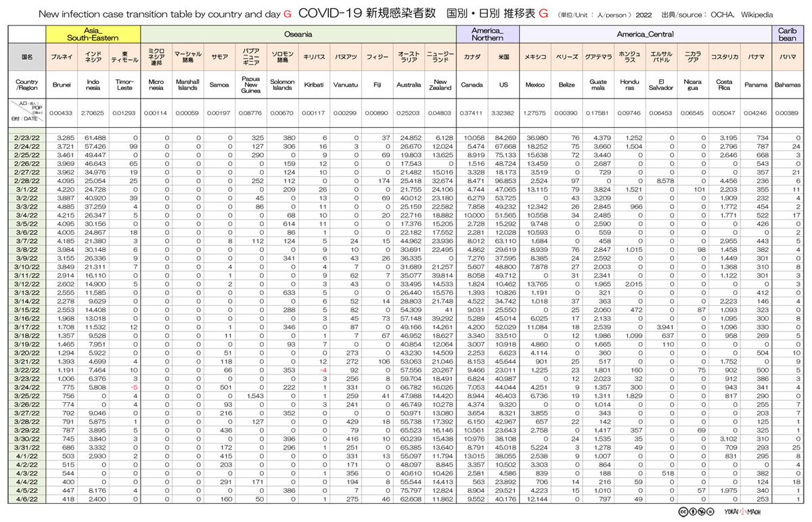Click Timor-Leste's 99 value on 2/24/22
This screenshot has height=522, width=812.
[x=133, y=146]
